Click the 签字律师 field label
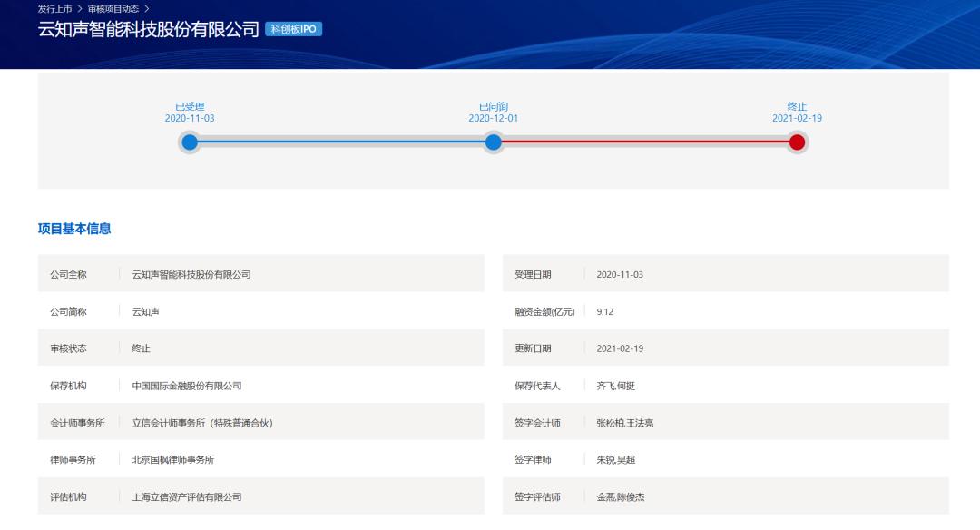The height and width of the screenshot is (530, 980). pos(533,459)
